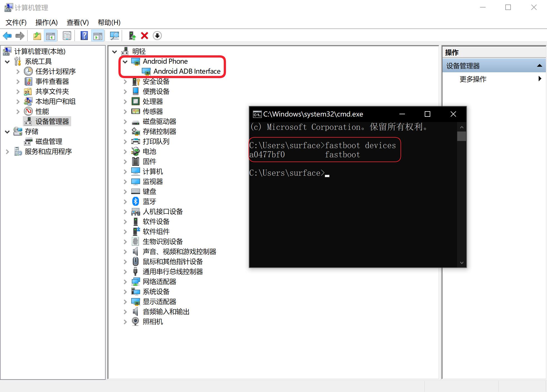Image resolution: width=547 pixels, height=392 pixels.
Task: Click 更多操作 in actions pane
Action: 473,79
